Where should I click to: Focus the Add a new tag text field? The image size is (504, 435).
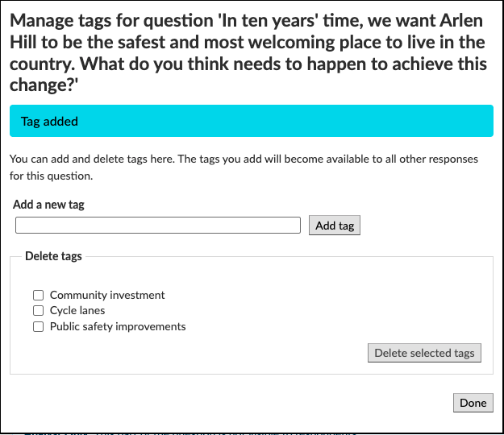click(158, 225)
